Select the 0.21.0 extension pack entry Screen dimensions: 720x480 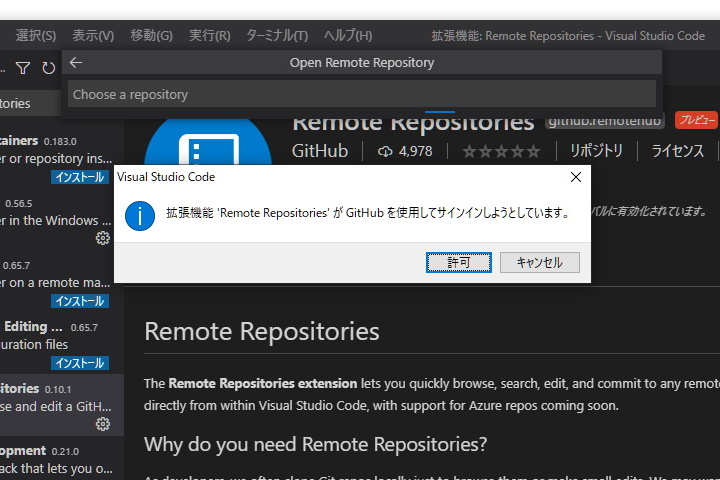coord(62,458)
